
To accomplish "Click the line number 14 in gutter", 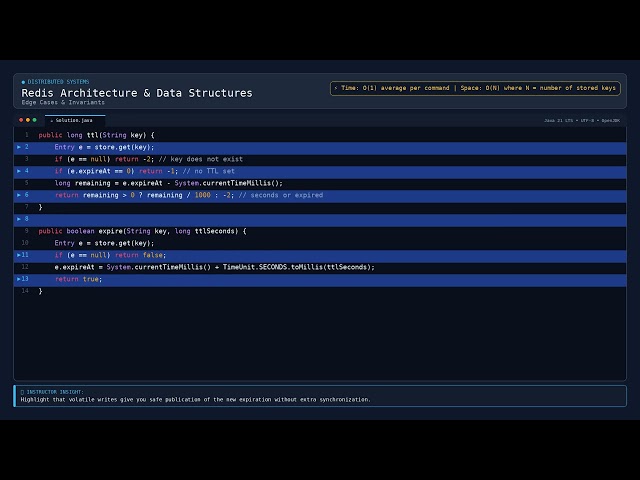I will click(x=25, y=291).
